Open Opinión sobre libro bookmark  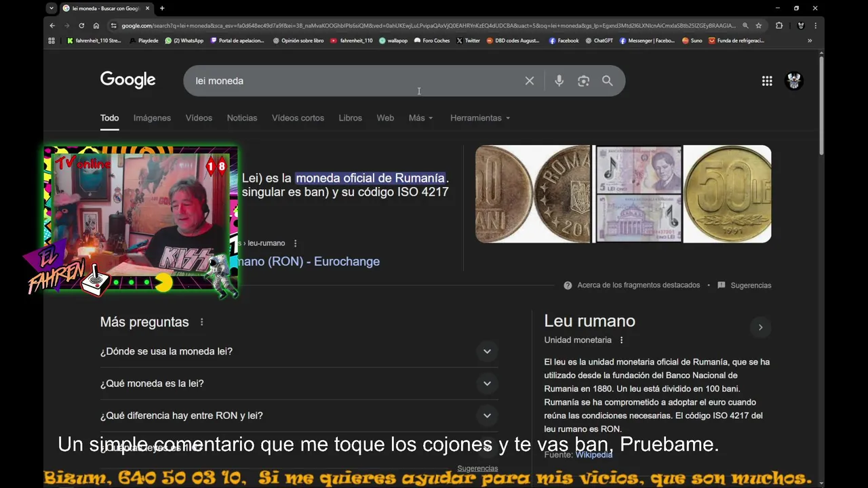(298, 41)
